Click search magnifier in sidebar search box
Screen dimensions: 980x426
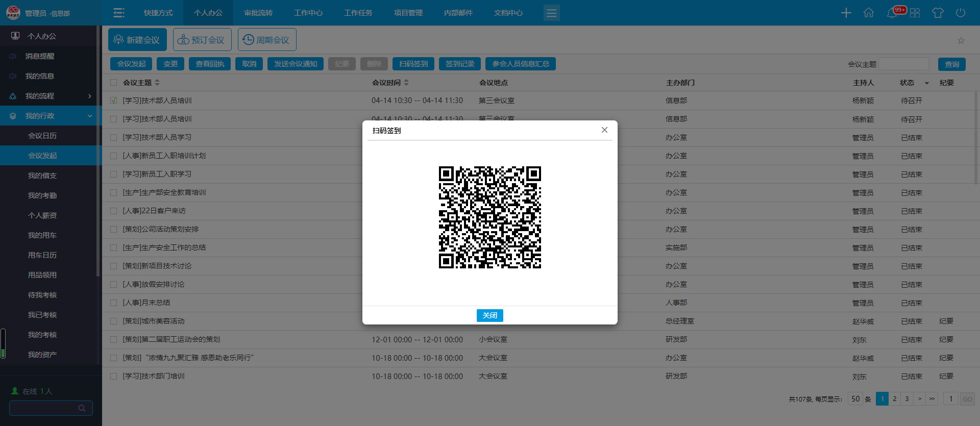(82, 408)
